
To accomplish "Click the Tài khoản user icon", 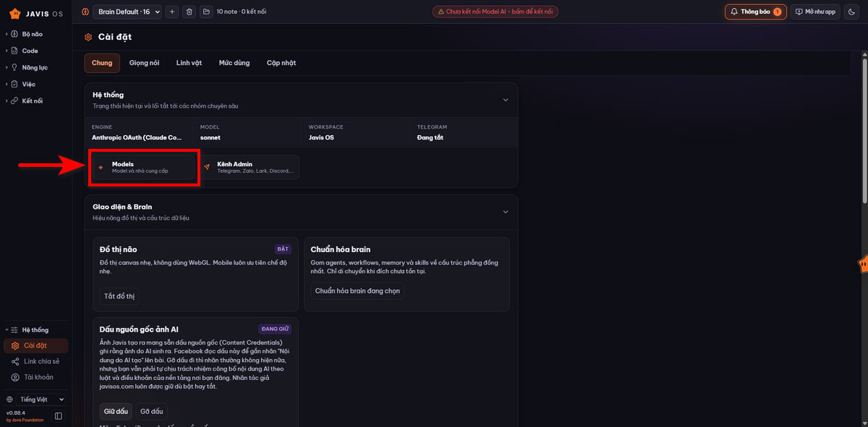I will coord(16,377).
